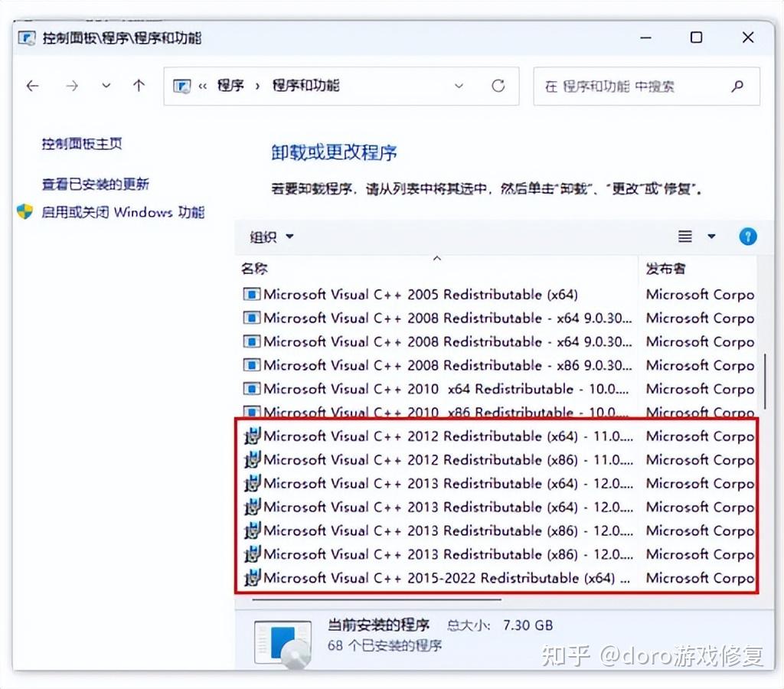Refresh the programs list
Screen dimensions: 784x689
[498, 86]
